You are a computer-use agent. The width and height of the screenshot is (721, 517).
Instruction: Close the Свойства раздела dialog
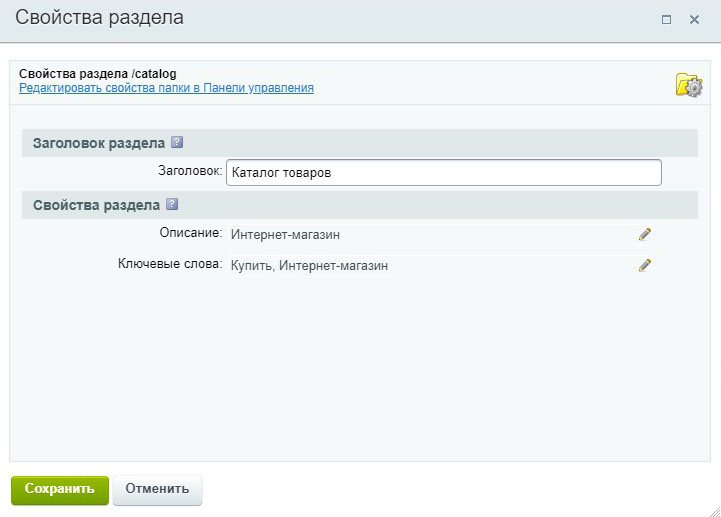pos(694,19)
